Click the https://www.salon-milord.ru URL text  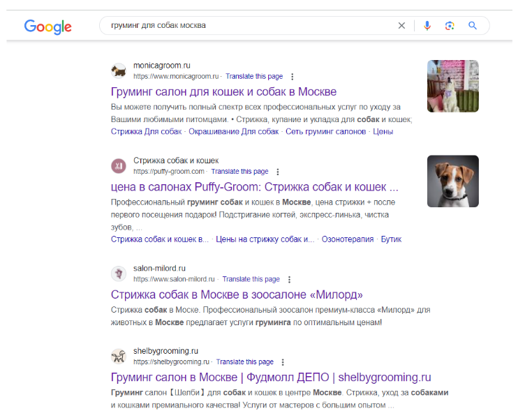(174, 279)
